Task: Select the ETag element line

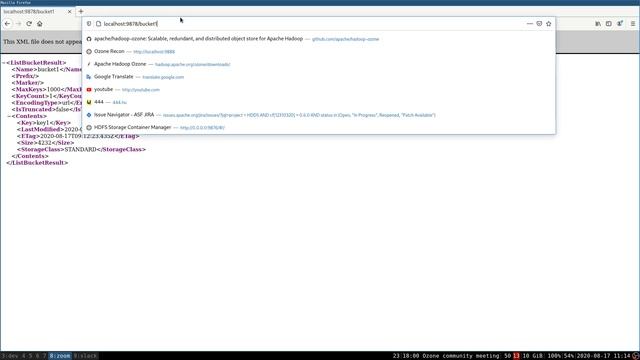Action: [x=78, y=136]
